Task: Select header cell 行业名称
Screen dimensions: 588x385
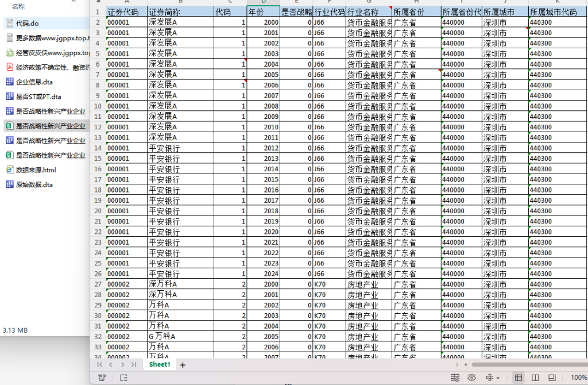Action: click(x=369, y=11)
